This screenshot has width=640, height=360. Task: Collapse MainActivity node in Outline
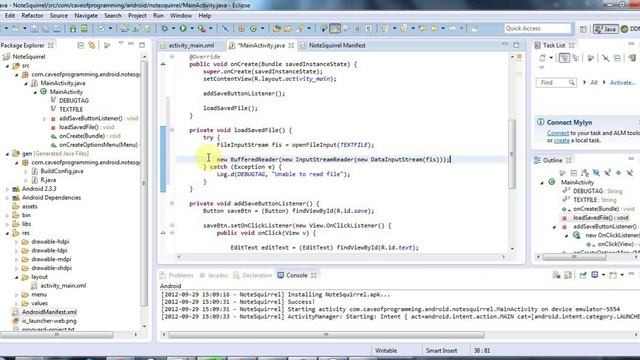coord(542,182)
